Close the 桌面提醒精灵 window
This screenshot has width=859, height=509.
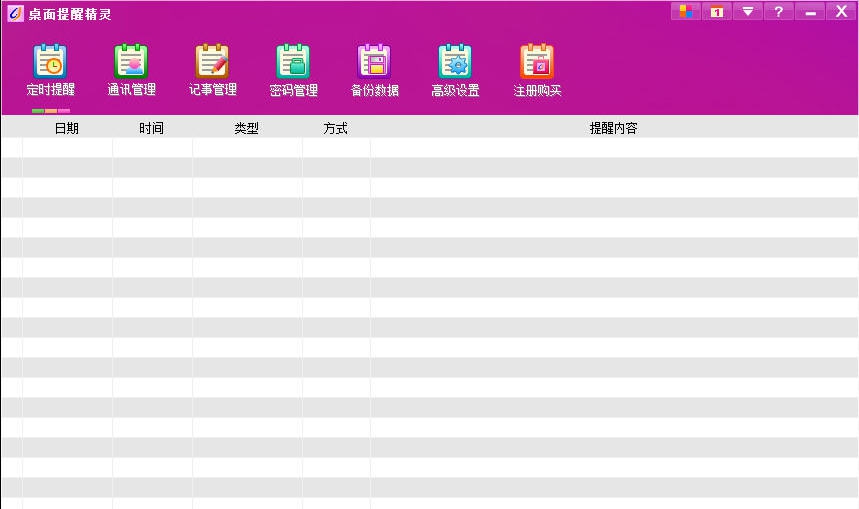841,12
